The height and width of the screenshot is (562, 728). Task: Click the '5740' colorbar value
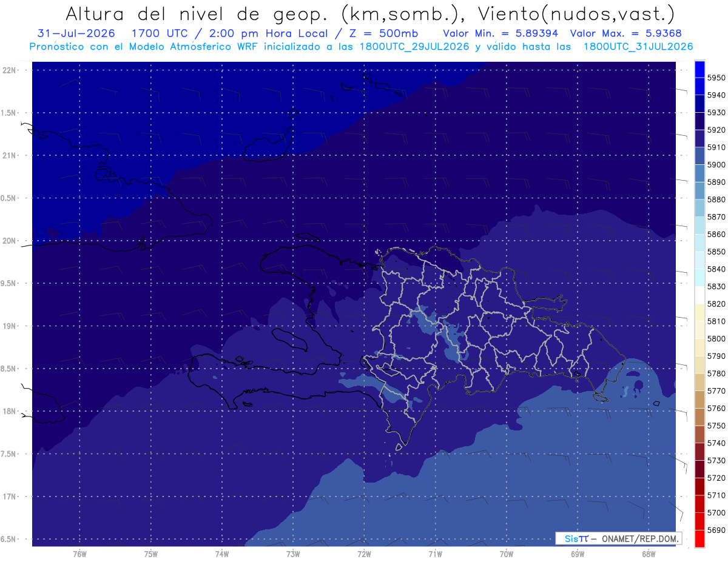716,443
